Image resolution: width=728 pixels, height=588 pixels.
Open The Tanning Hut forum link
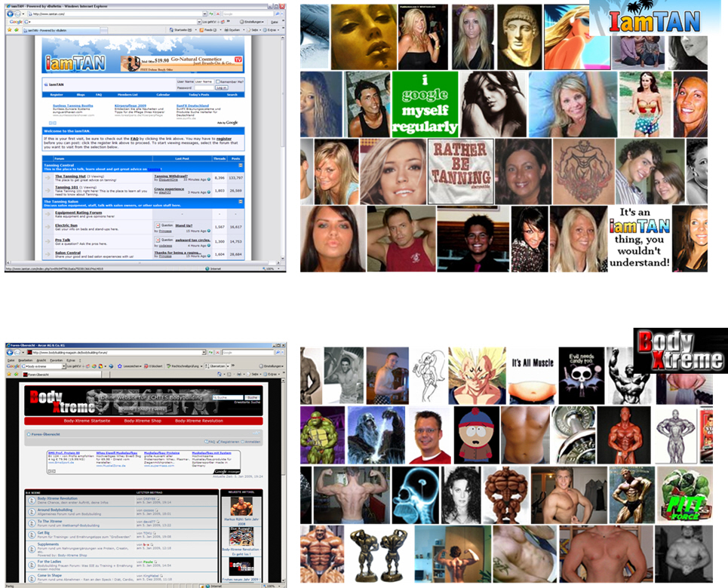(70, 176)
